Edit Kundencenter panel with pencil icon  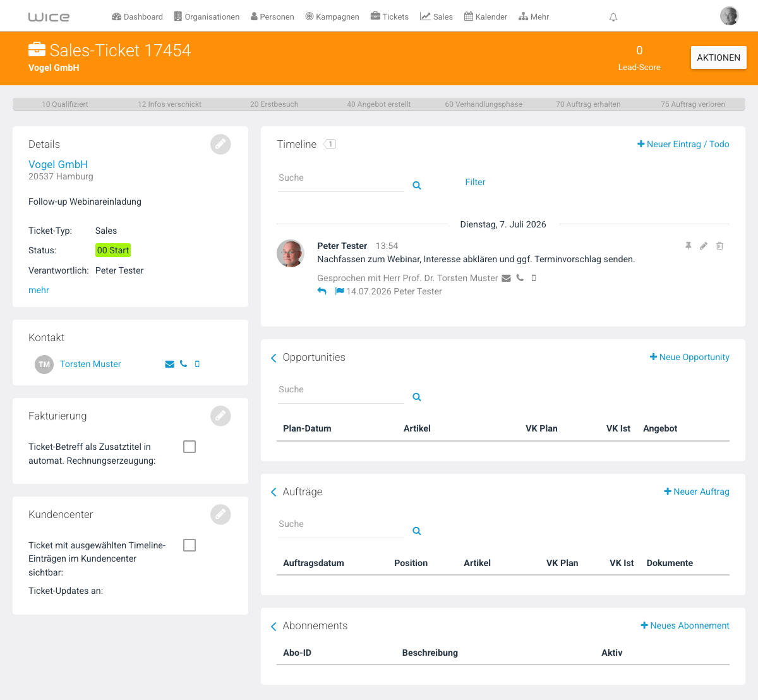click(220, 514)
